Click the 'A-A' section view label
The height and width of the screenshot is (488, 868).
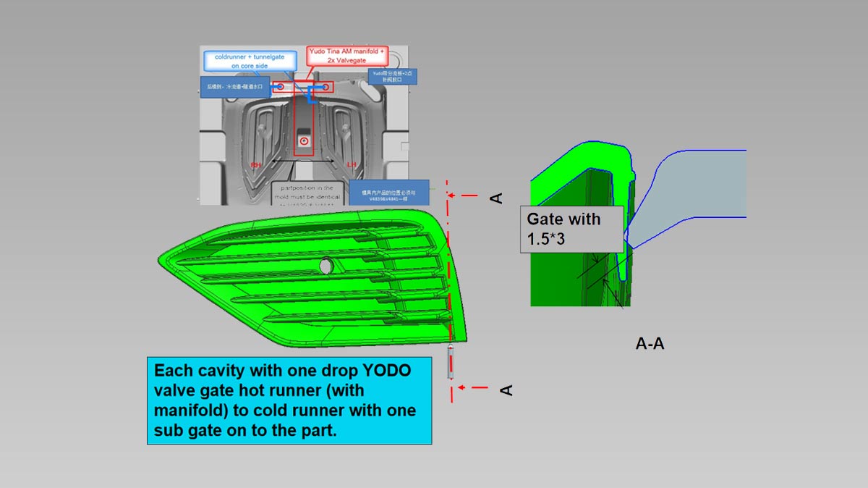coord(650,345)
